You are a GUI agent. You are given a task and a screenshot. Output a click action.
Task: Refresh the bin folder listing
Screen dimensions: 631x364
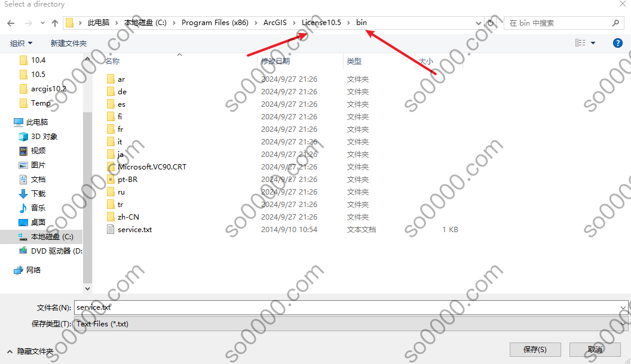[490, 23]
